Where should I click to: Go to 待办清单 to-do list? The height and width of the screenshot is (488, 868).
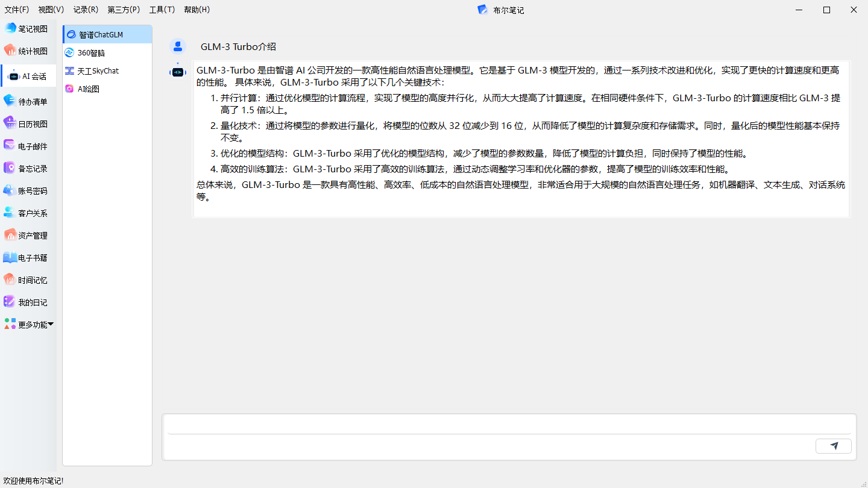click(28, 102)
